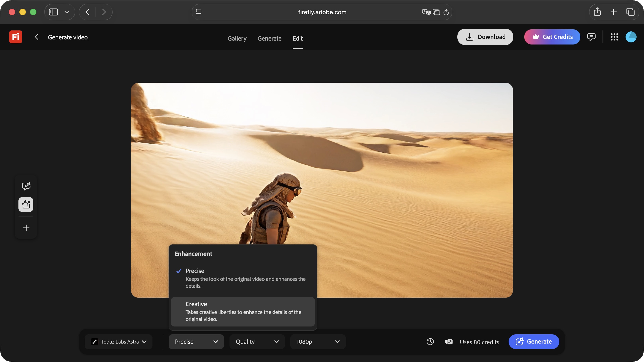
Task: Select the Creative enhancement option
Action: [242, 312]
